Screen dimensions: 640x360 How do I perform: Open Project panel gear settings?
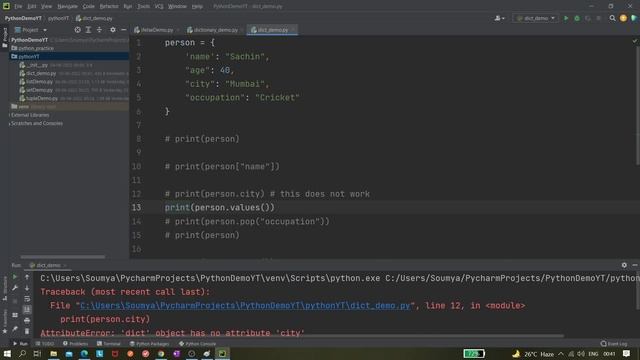click(113, 30)
